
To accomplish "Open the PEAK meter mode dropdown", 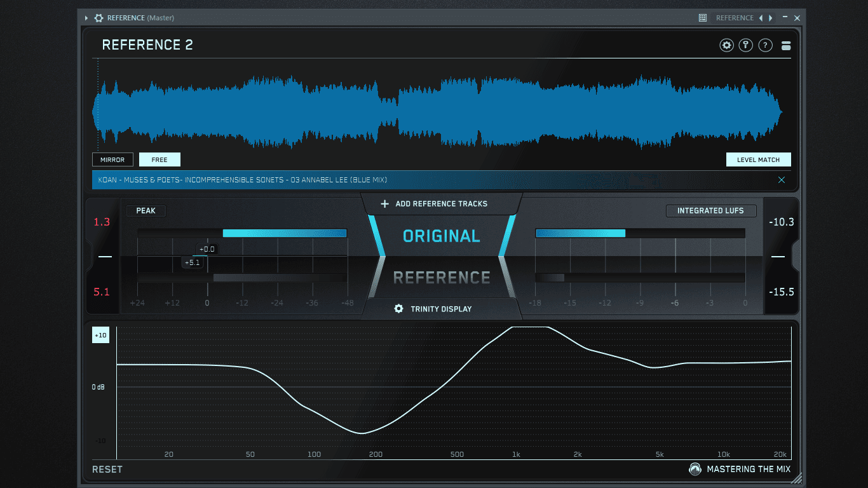I will point(146,210).
